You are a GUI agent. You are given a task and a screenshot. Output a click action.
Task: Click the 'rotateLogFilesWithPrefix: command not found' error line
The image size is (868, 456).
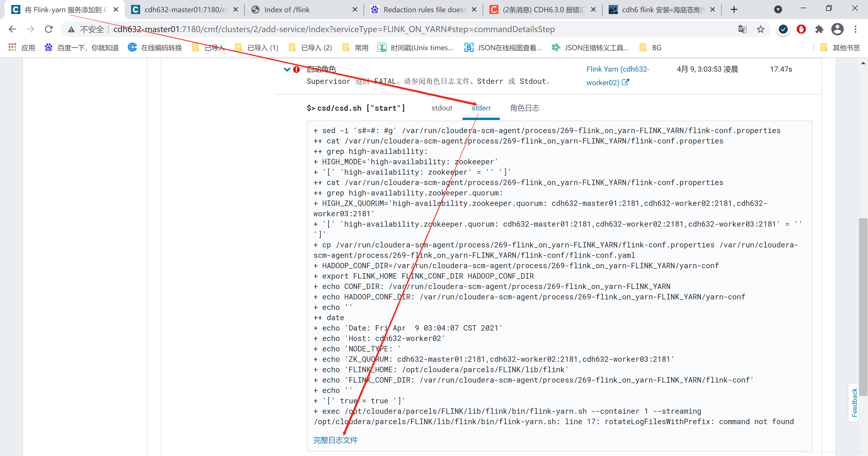554,422
